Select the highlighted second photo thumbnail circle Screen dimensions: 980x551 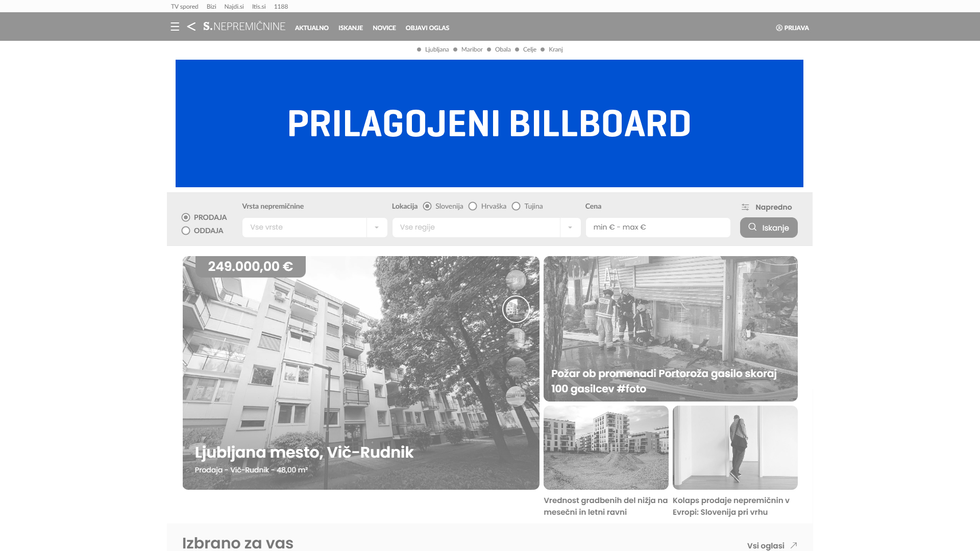(x=516, y=309)
